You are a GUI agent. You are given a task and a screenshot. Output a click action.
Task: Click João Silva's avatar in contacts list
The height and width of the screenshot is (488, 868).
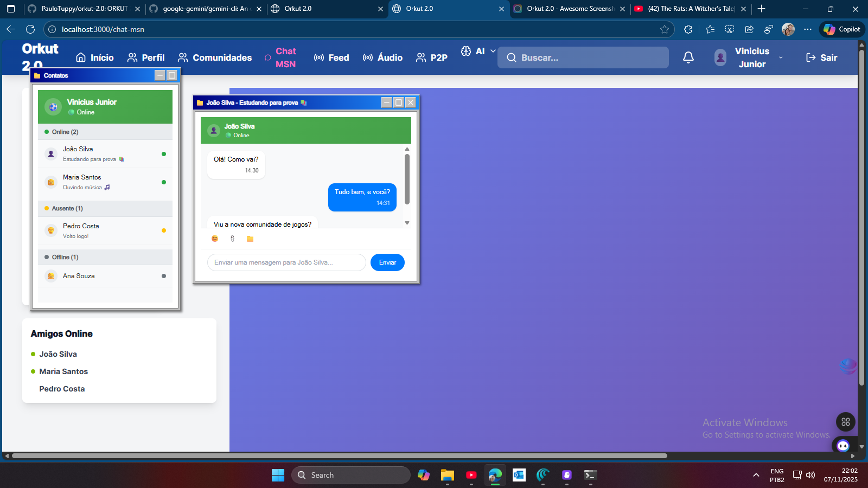coord(51,154)
